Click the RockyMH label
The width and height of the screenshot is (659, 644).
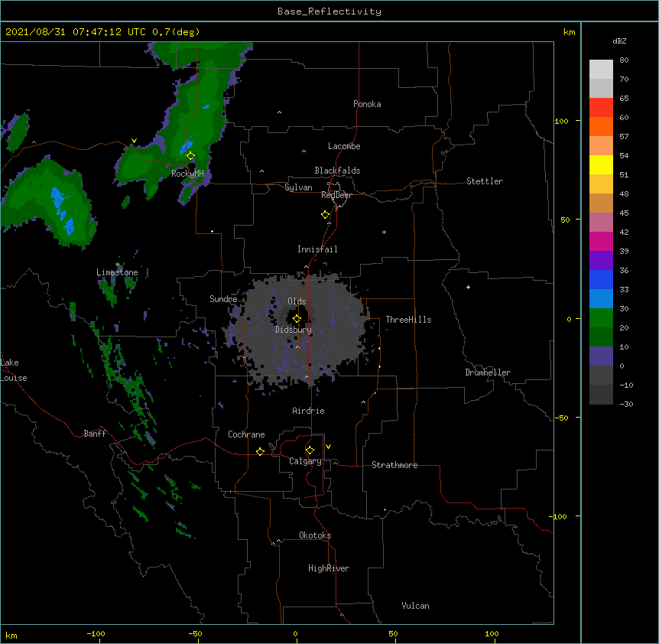(x=187, y=174)
